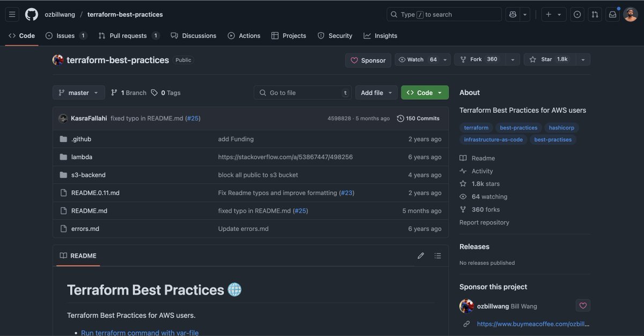The width and height of the screenshot is (644, 336).
Task: Open the pull requests icon in header
Action: (x=595, y=14)
